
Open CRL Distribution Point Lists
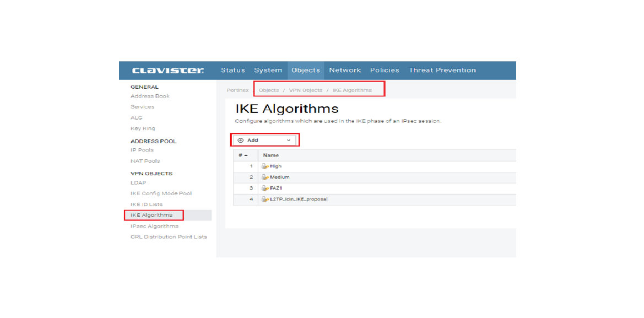[169, 237]
